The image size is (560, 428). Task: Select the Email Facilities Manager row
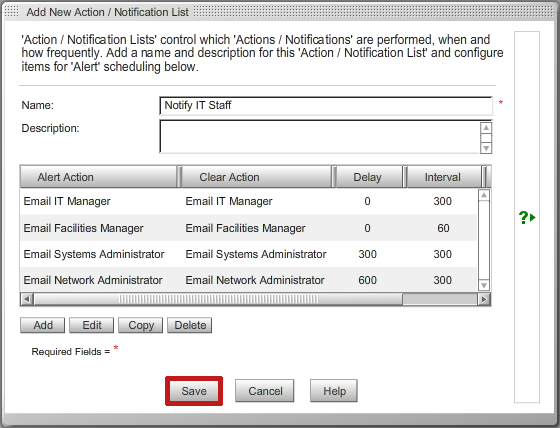(x=249, y=228)
